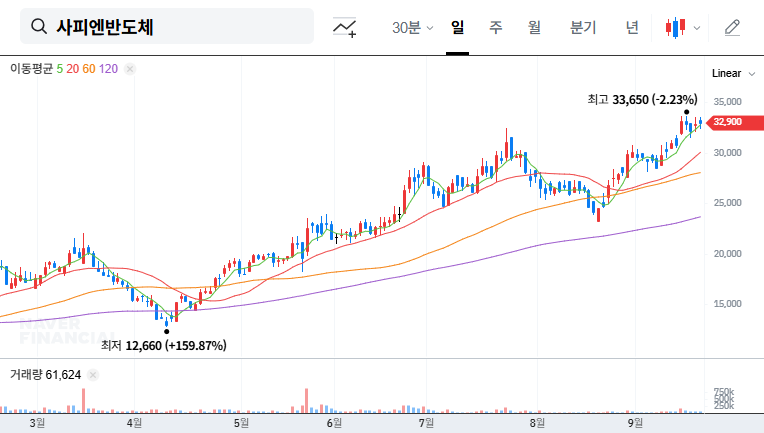Viewport: 764px width, 433px height.
Task: Click the candlestick chart type icon
Action: (676, 27)
